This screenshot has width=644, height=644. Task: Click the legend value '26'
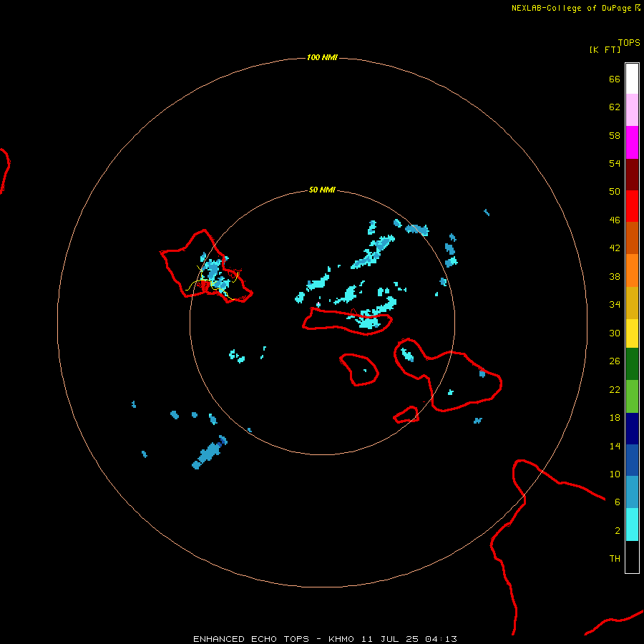615,361
